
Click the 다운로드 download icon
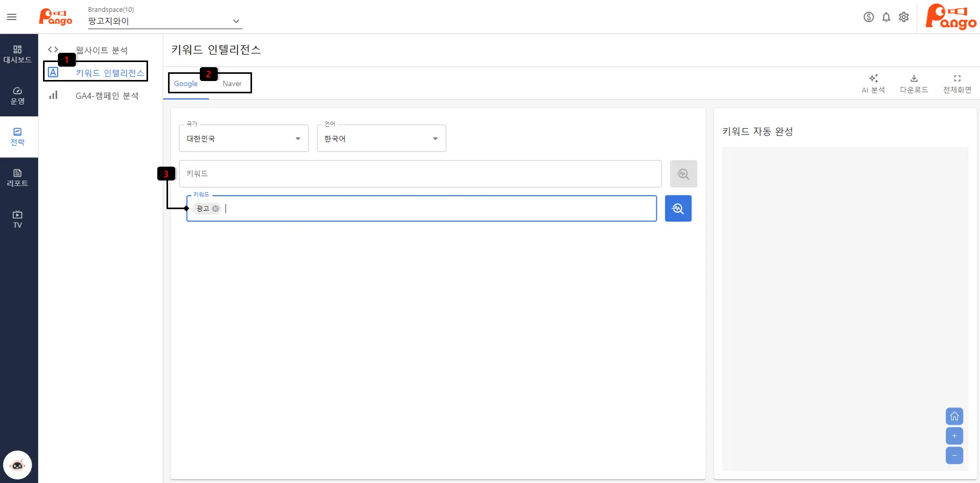(x=913, y=78)
